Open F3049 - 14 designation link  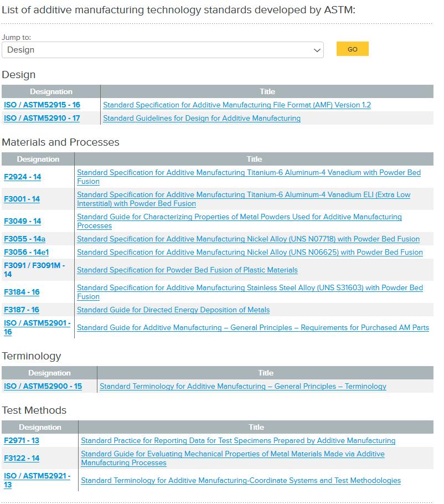[x=23, y=221]
